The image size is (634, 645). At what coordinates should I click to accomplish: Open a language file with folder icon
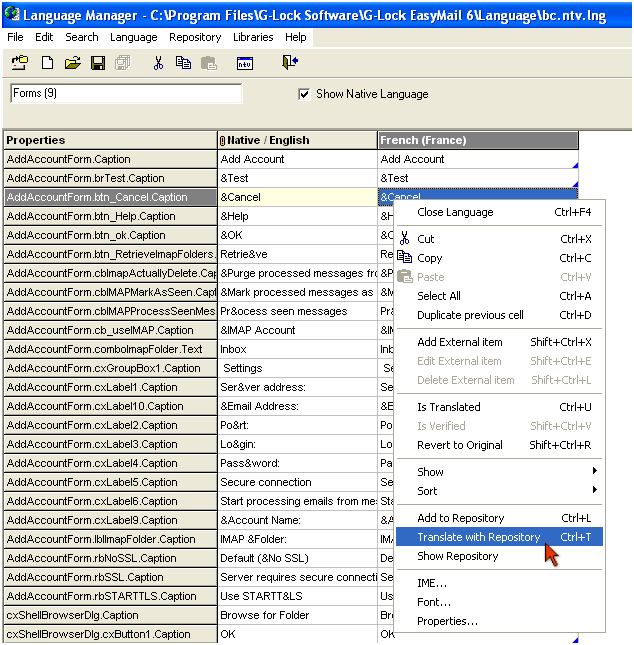(72, 63)
